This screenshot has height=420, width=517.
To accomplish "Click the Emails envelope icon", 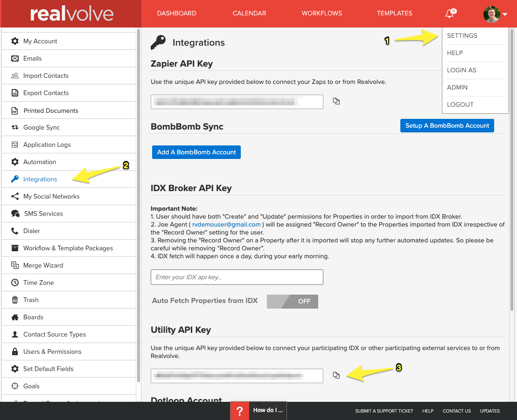I will click(15, 59).
